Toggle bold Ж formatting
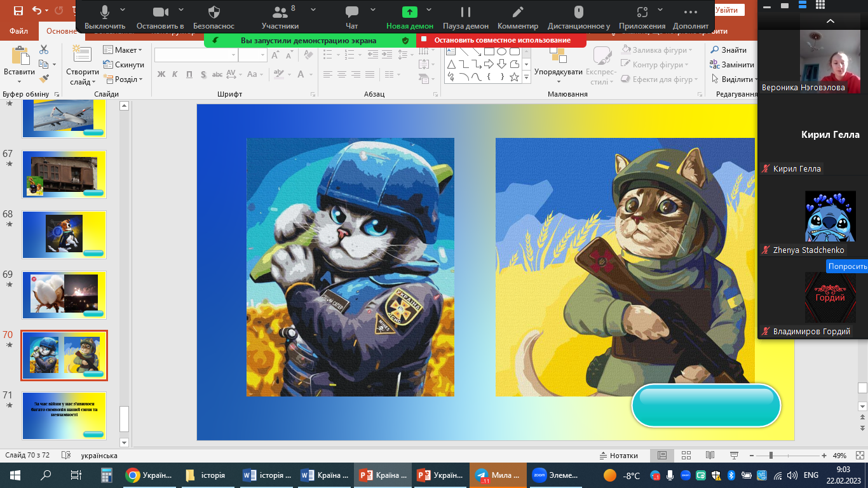This screenshot has height=488, width=868. click(x=161, y=75)
